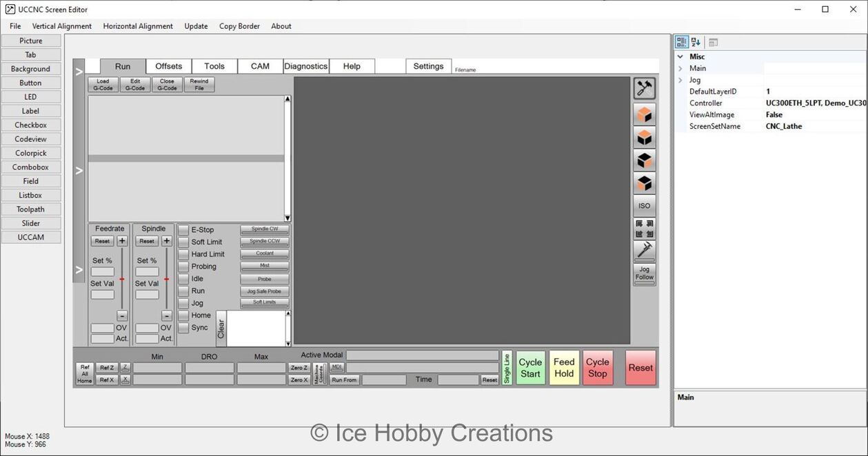The width and height of the screenshot is (868, 456).
Task: Click the Spindle plus button
Action: [x=167, y=241]
